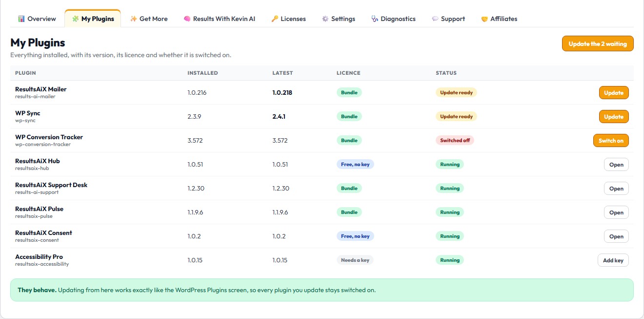Click the Overview tab's chart icon
The width and height of the screenshot is (644, 319).
(x=21, y=19)
